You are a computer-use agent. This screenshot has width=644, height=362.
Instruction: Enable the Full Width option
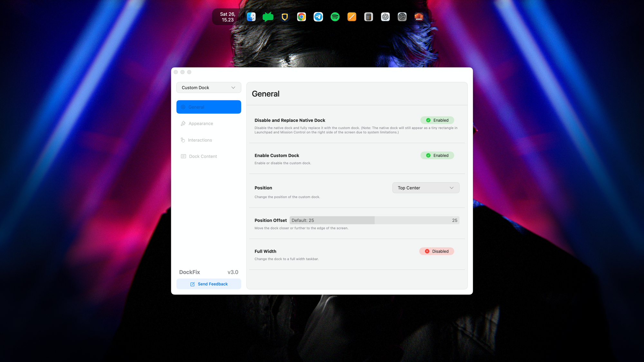point(436,251)
